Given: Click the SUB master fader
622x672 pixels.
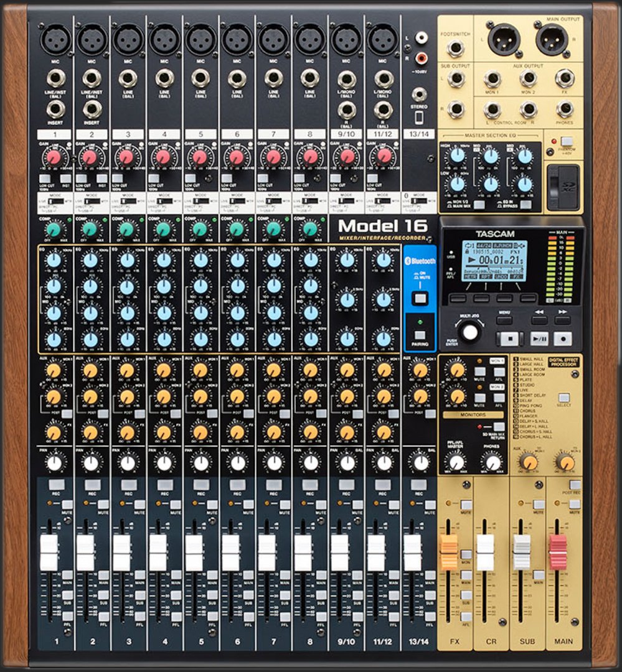Looking at the screenshot, I should click(x=522, y=553).
